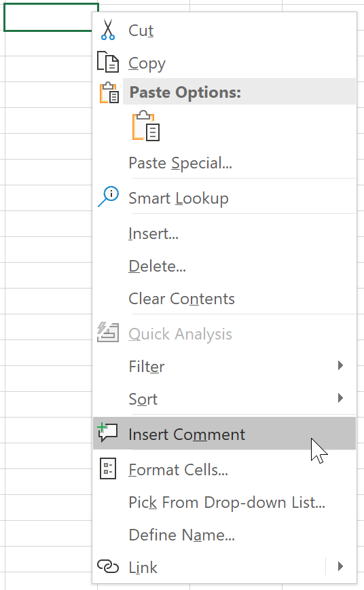Click the Cut scissors icon
Image resolution: width=364 pixels, height=590 pixels.
(x=108, y=30)
